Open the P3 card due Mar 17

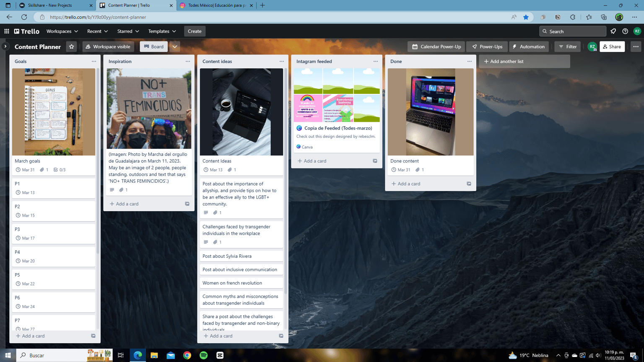tap(54, 234)
